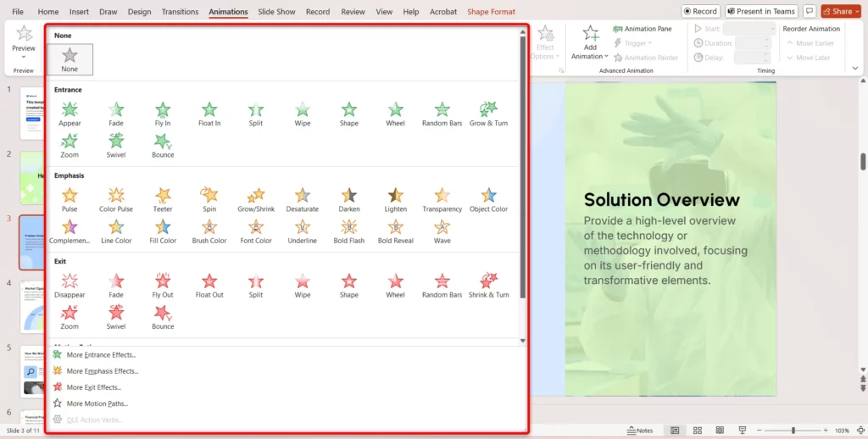Apply the Object Color emphasis effect
Screen dimensions: 868x439
[x=488, y=198]
